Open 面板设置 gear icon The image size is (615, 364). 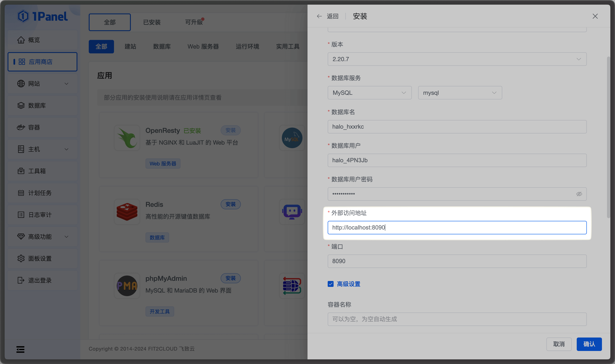tap(21, 258)
